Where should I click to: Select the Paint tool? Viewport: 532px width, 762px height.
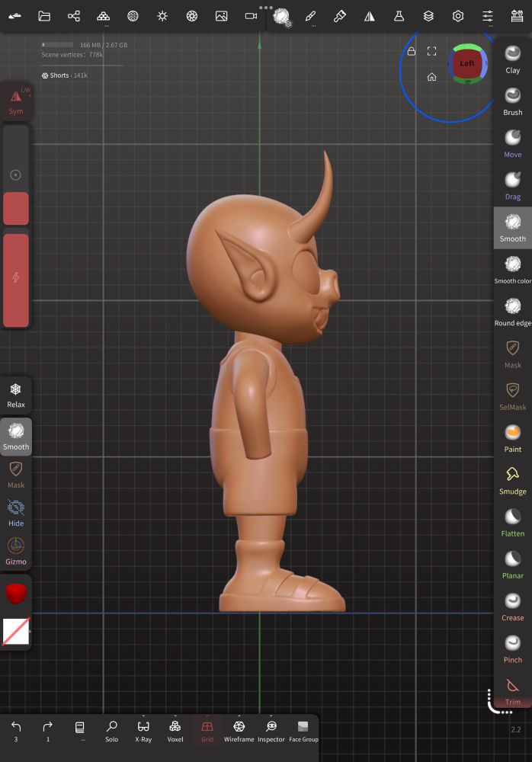click(512, 439)
